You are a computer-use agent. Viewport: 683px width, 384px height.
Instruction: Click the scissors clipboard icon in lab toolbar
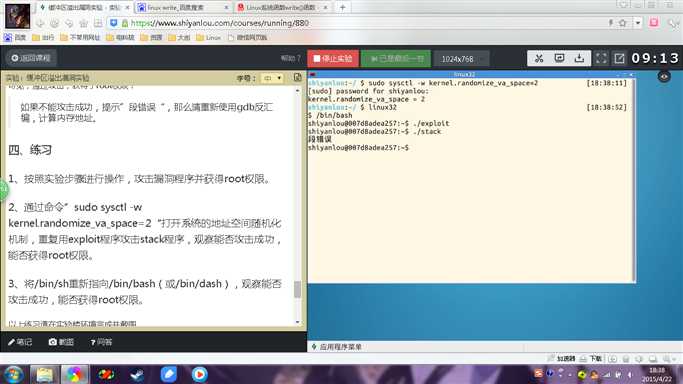click(539, 58)
